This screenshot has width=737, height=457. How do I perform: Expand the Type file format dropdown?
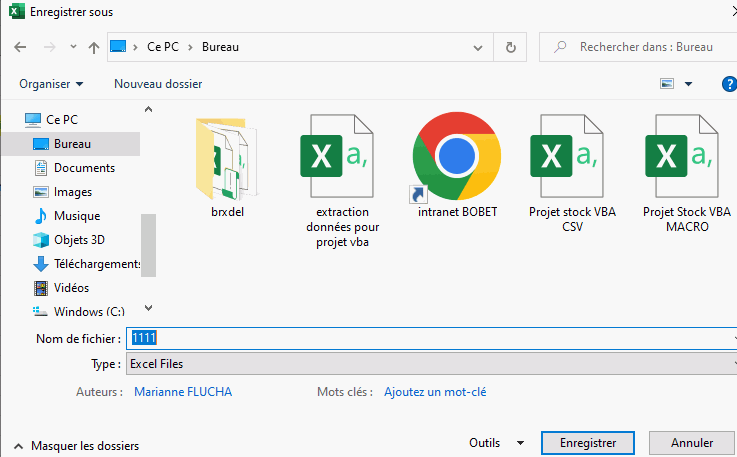click(x=430, y=364)
